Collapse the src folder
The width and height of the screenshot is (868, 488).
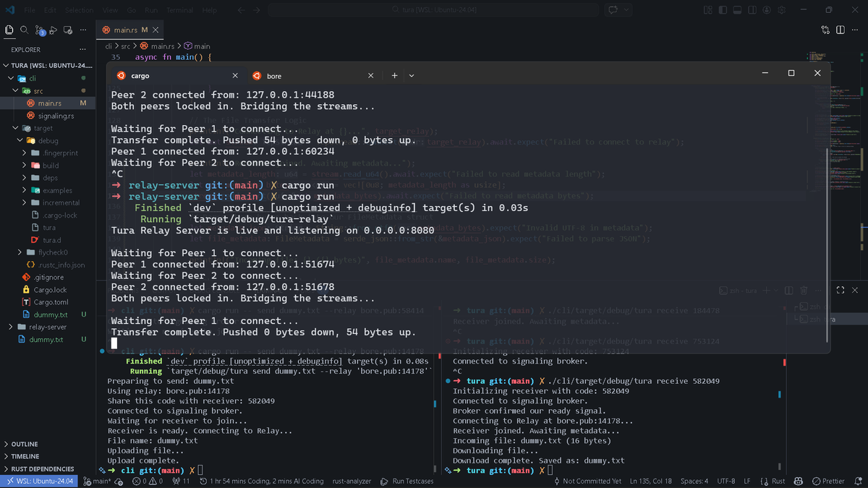48,90
